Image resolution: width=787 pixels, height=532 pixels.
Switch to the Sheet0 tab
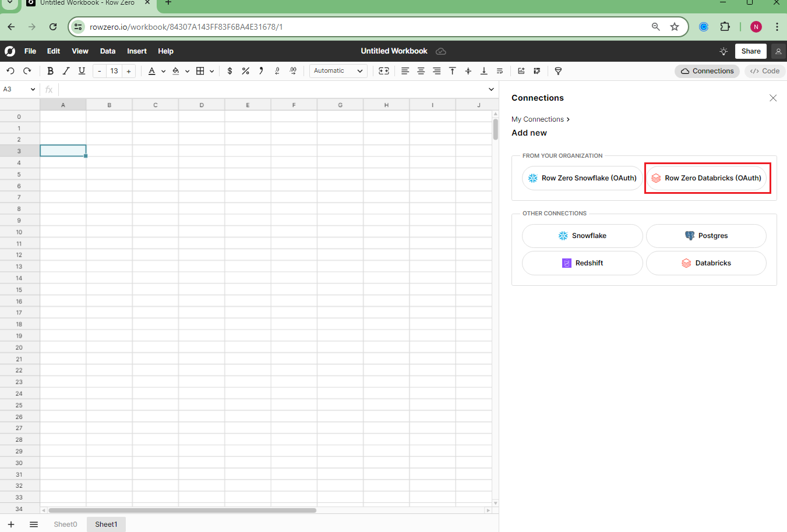pyautogui.click(x=65, y=524)
